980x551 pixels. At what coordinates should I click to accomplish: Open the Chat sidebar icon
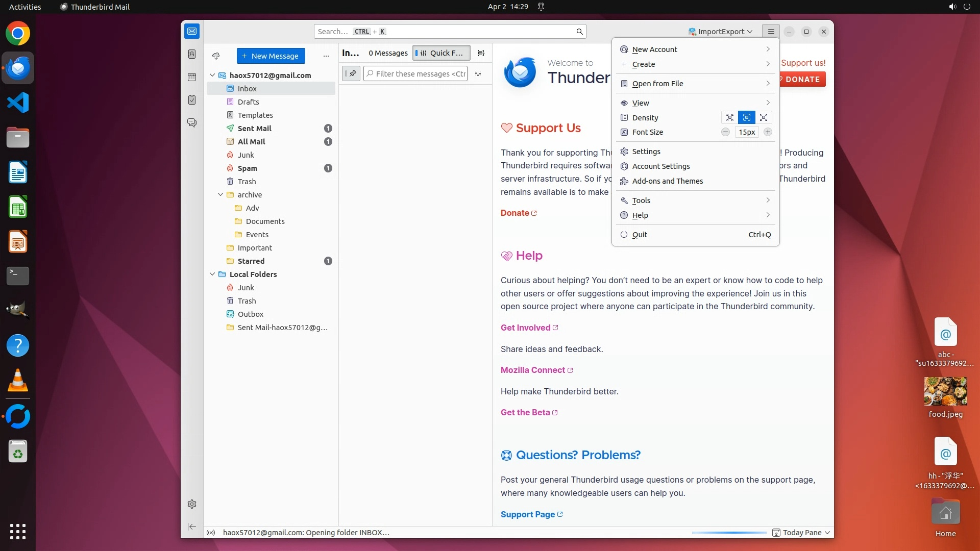[x=192, y=123]
